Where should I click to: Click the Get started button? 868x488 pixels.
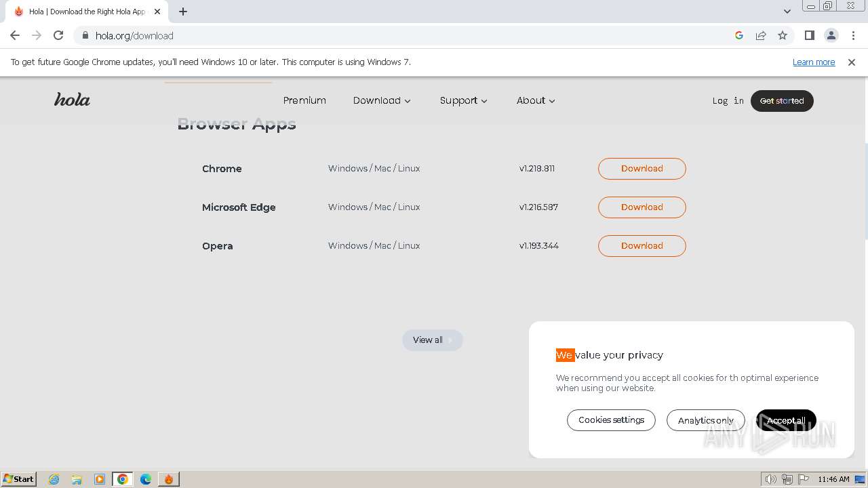pos(782,100)
